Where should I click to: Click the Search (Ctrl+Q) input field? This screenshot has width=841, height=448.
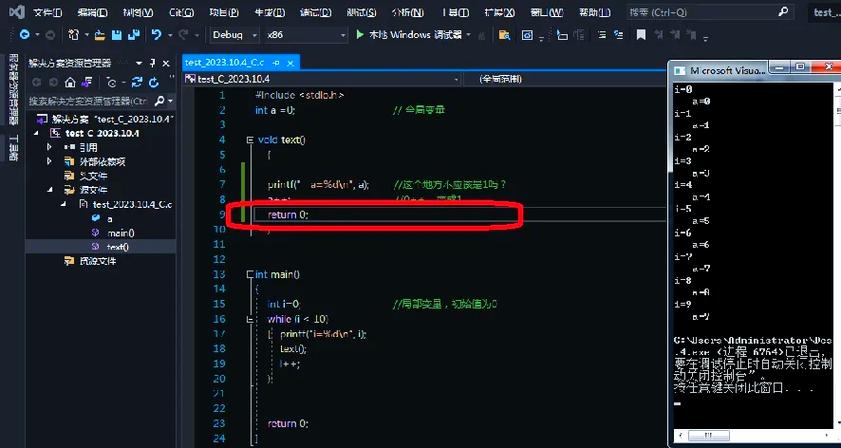[x=708, y=12]
